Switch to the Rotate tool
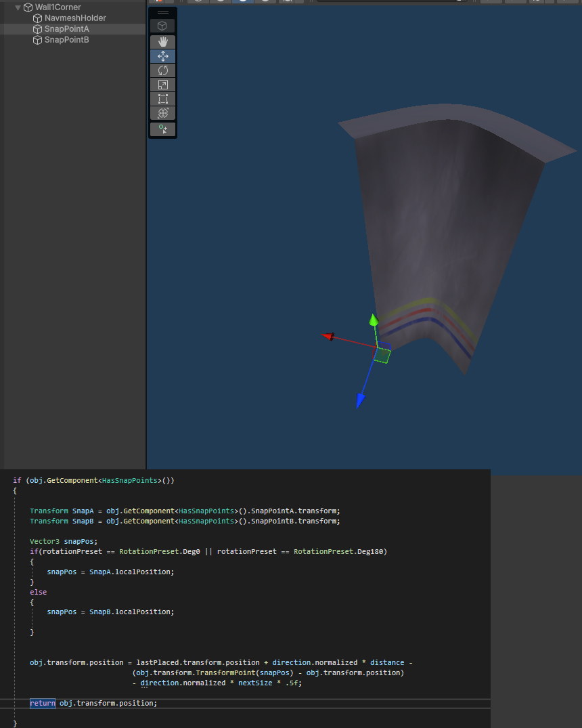Image resolution: width=582 pixels, height=728 pixels. point(162,70)
